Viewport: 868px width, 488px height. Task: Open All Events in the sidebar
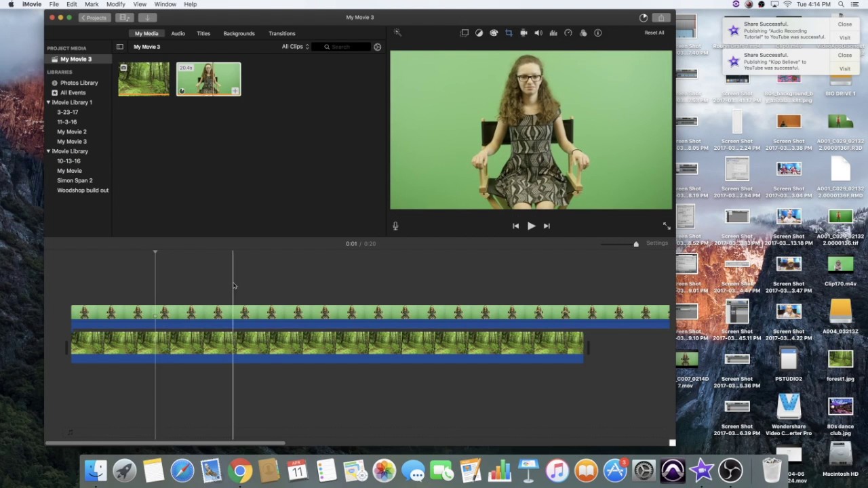tap(73, 93)
